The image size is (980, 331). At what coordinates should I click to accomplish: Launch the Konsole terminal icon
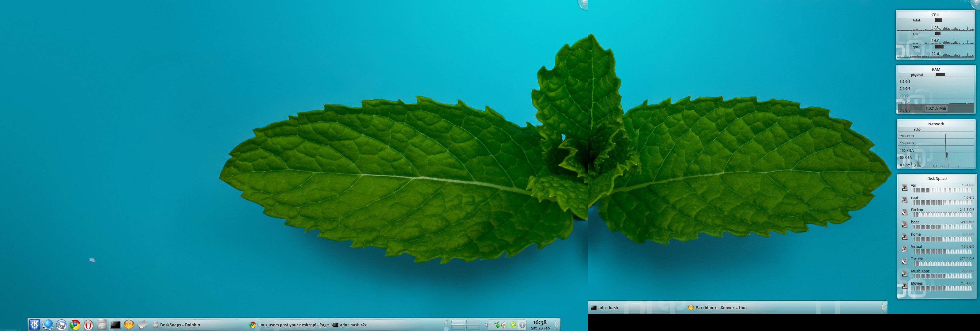click(115, 325)
